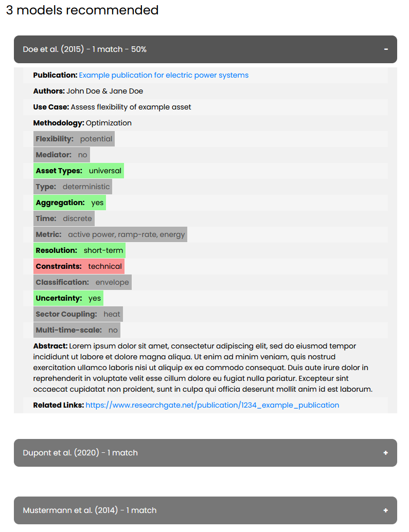The height and width of the screenshot is (532, 409).
Task: Click the 3 models recommended heading
Action: click(x=82, y=10)
